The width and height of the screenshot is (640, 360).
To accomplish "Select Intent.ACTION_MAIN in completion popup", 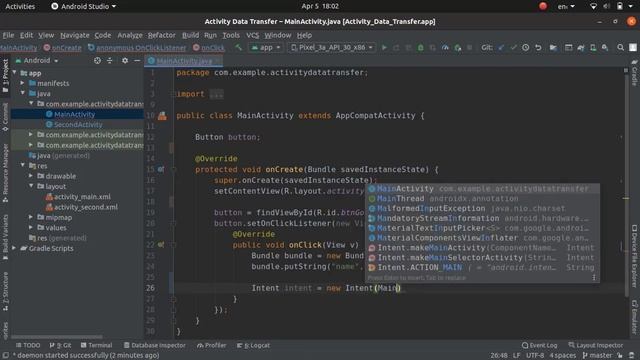I will 482,268.
